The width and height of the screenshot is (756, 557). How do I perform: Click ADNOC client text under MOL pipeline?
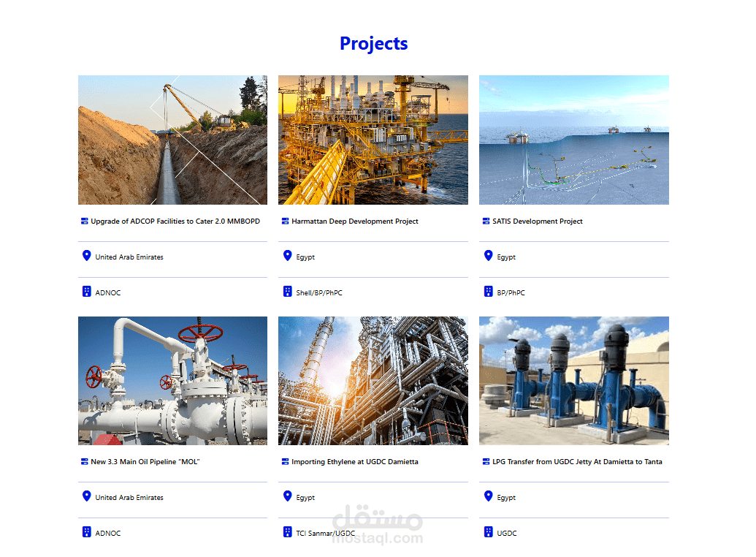pyautogui.click(x=108, y=533)
